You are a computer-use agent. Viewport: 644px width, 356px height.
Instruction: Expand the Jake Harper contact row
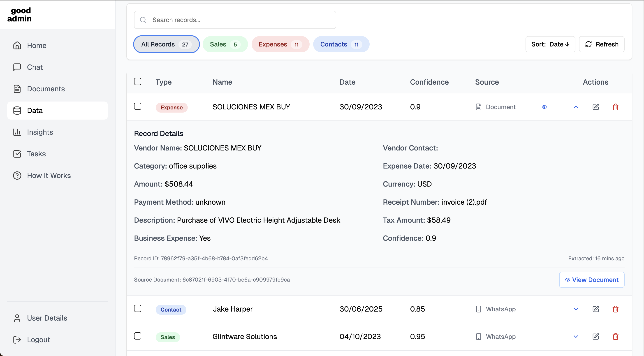click(575, 309)
